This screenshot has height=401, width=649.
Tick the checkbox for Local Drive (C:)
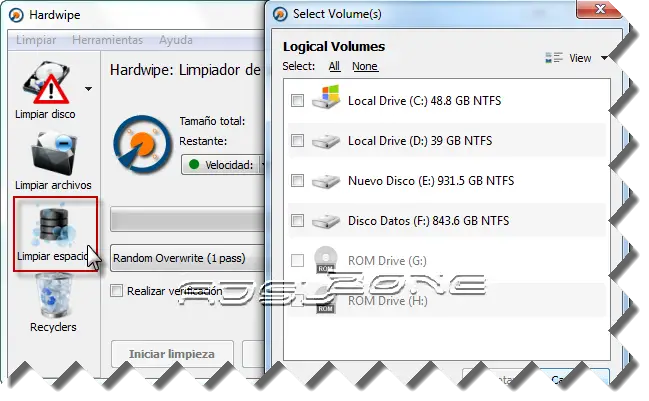coord(297,100)
